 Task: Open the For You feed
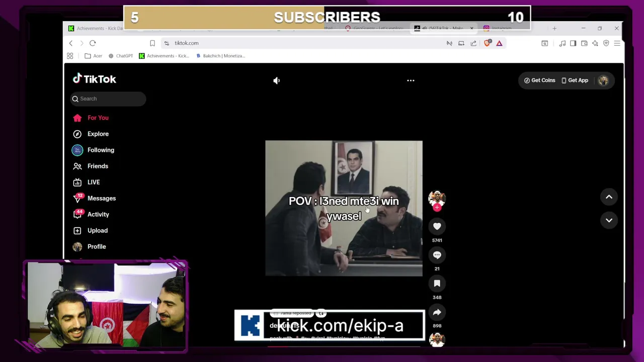click(91, 118)
